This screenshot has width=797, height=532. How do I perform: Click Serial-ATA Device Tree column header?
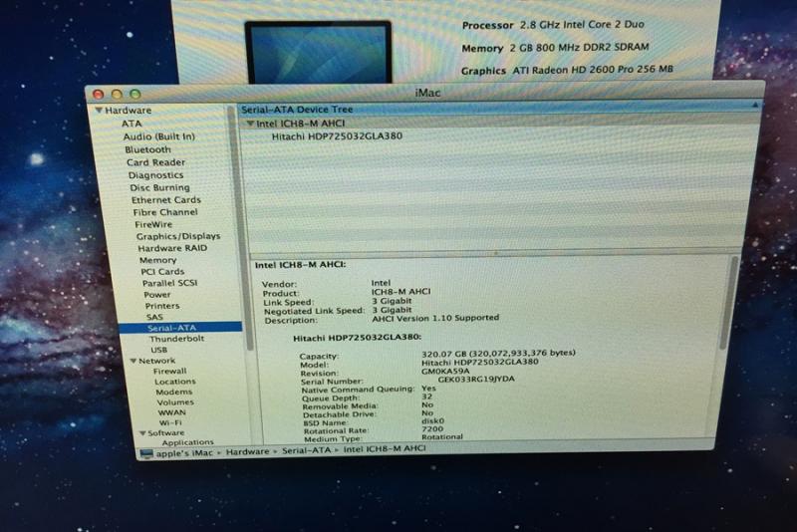coord(297,110)
